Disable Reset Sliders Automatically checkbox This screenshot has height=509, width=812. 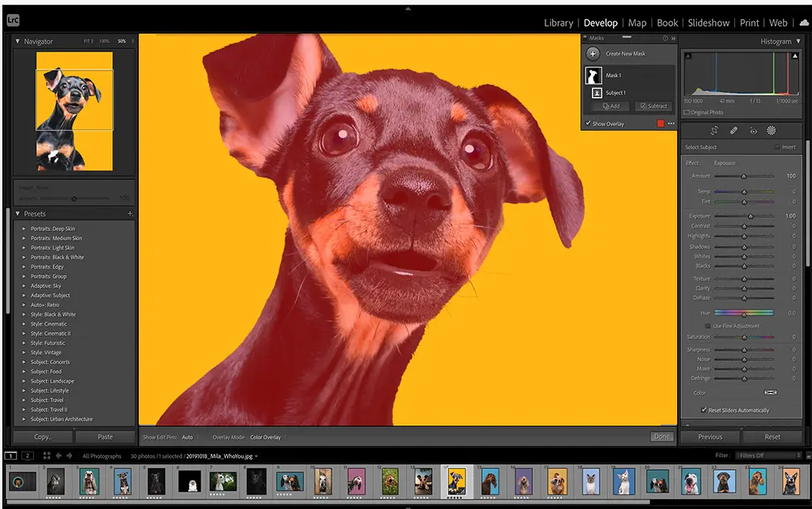[704, 410]
